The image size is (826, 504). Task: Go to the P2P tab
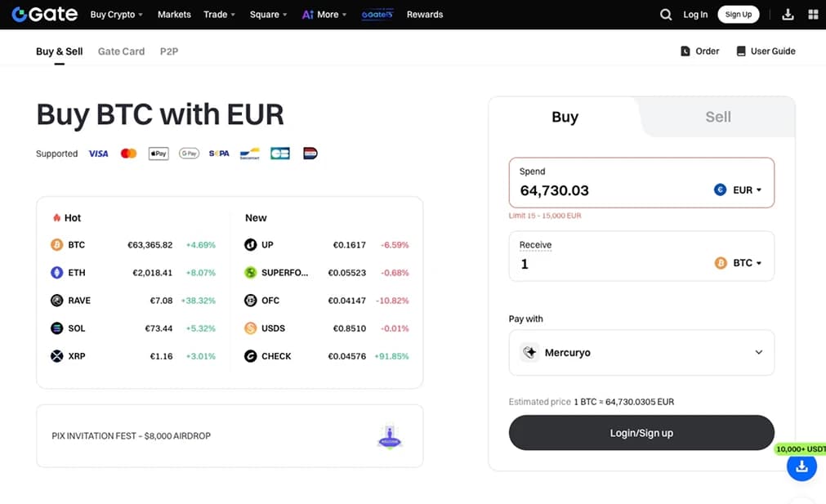(169, 51)
